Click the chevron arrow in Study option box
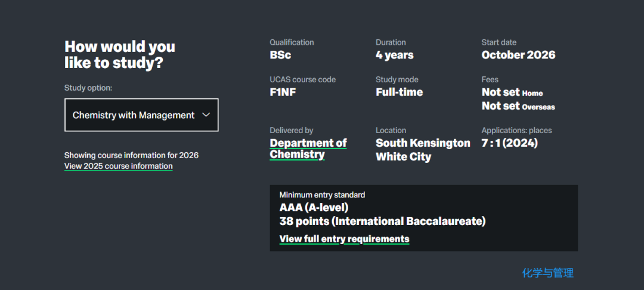 206,115
